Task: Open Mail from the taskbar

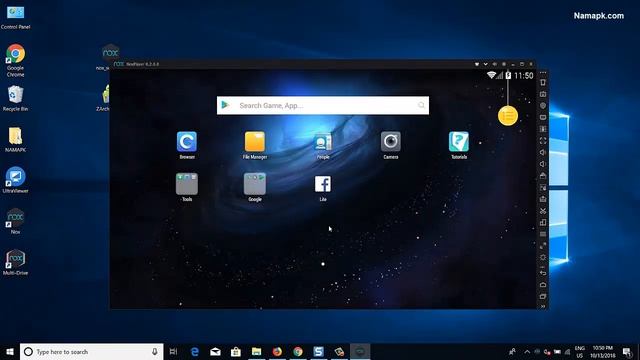Action: tap(215, 351)
